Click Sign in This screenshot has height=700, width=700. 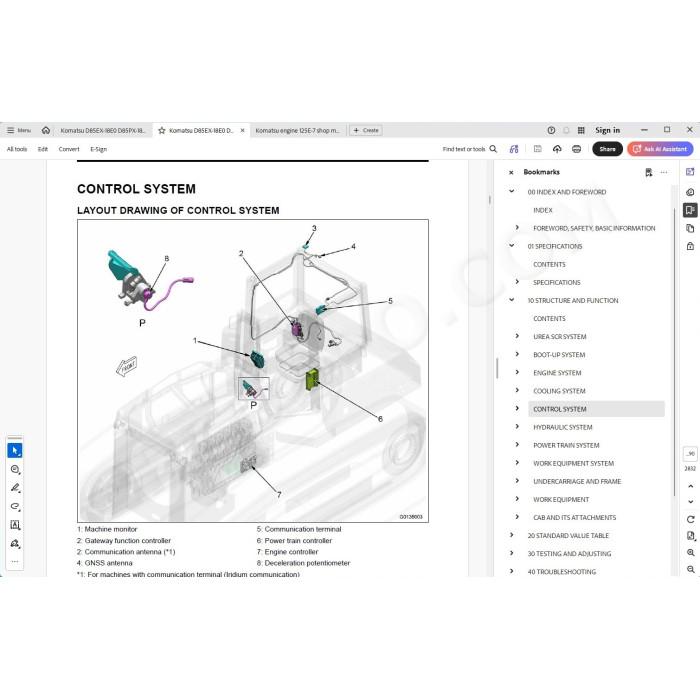coord(608,130)
